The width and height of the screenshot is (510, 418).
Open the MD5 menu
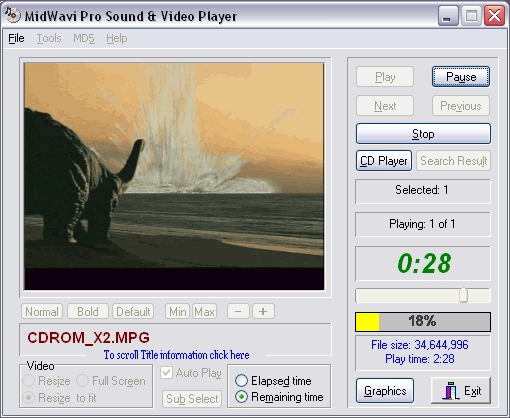pyautogui.click(x=84, y=38)
